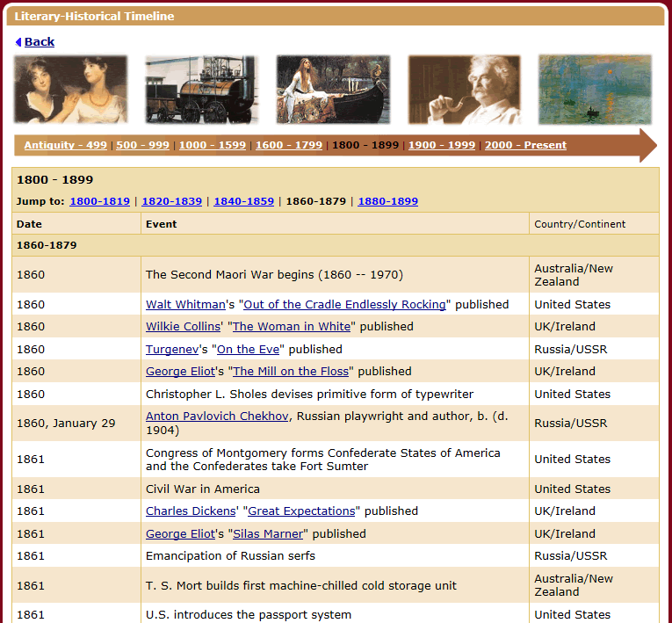The height and width of the screenshot is (623, 672).
Task: Switch to the 2000 - Present period
Action: click(x=526, y=145)
